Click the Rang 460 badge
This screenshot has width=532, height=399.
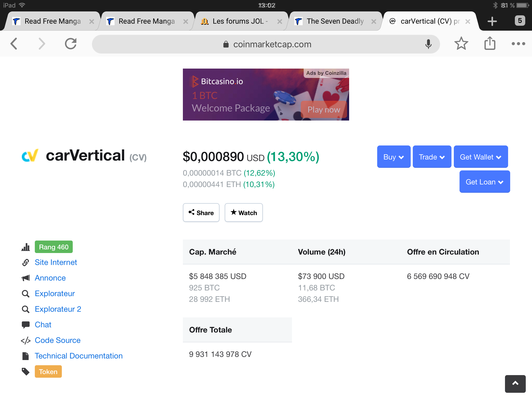click(54, 247)
